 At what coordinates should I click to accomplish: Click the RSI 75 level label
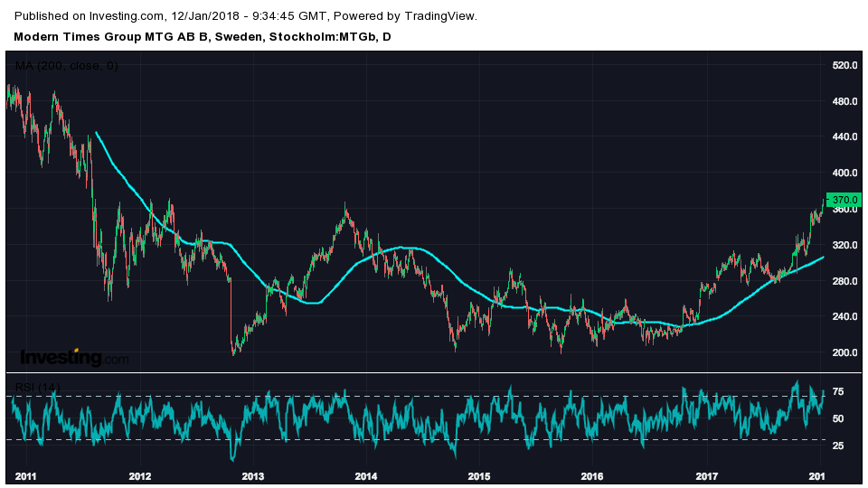(838, 391)
